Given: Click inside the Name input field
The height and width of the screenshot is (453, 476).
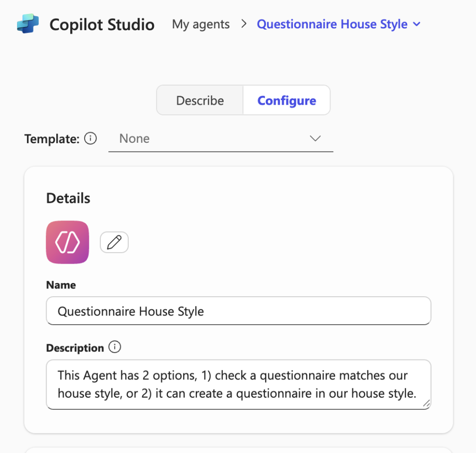Looking at the screenshot, I should 238,311.
